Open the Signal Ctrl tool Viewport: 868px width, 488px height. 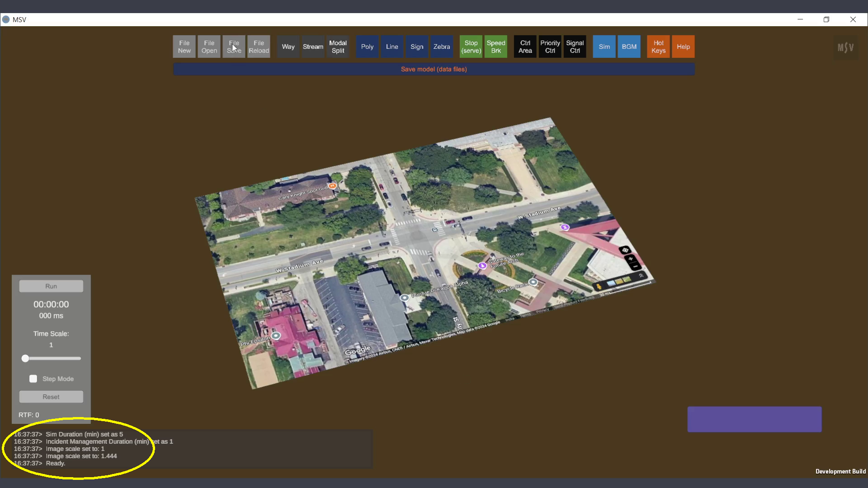(575, 47)
